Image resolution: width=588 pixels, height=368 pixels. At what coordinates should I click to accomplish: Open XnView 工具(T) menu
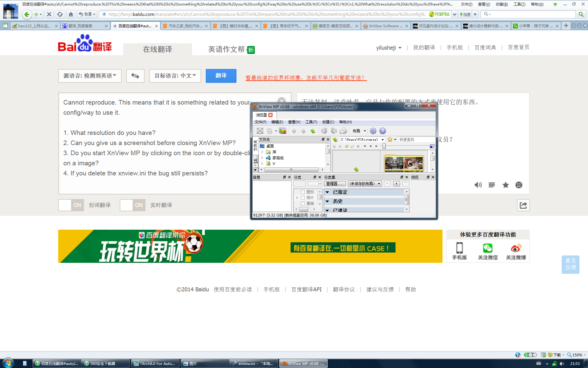(311, 122)
